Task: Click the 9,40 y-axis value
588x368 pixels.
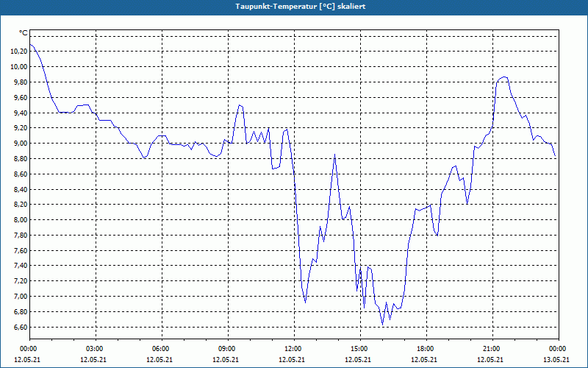Action: 21,113
